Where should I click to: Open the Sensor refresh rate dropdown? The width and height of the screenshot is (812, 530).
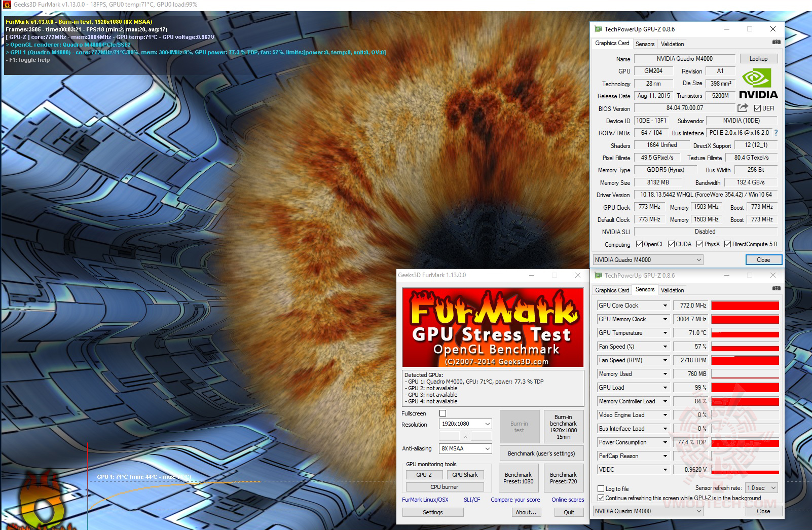761,488
